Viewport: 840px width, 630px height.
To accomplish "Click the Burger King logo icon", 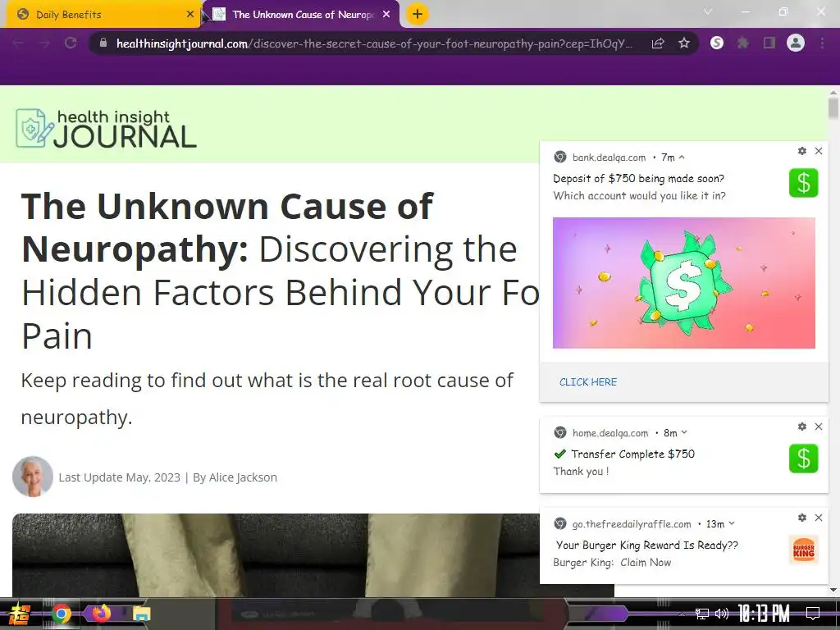I will (x=804, y=550).
